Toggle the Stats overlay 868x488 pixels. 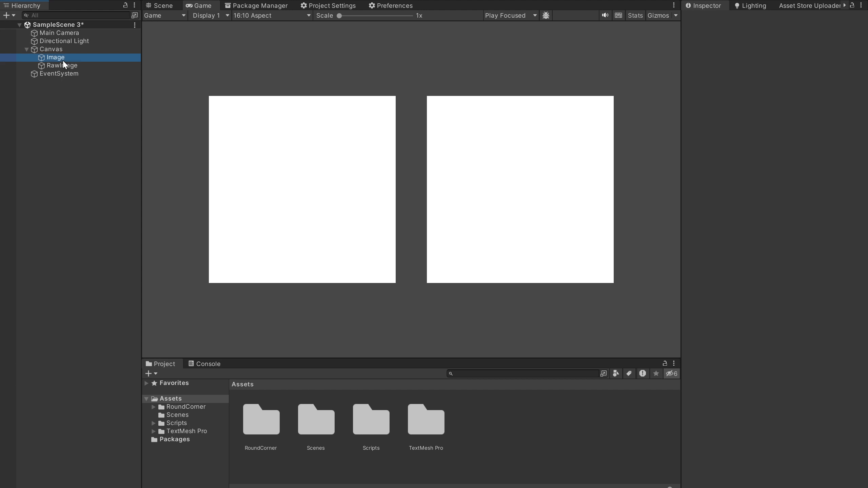coord(635,16)
